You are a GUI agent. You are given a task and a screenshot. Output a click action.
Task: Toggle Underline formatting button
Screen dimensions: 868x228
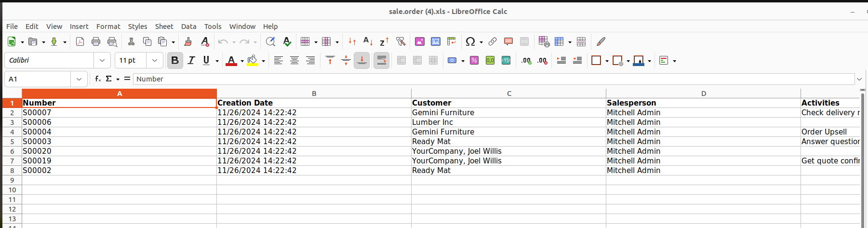(206, 60)
